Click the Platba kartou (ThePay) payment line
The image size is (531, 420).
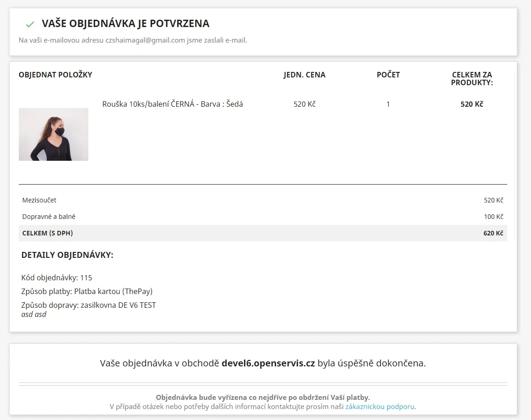pos(87,291)
